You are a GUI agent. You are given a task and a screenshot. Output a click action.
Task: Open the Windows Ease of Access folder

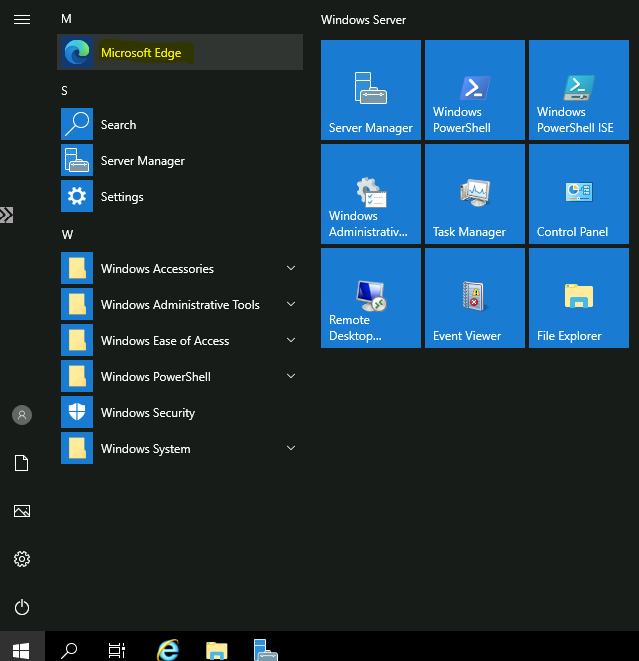click(180, 340)
